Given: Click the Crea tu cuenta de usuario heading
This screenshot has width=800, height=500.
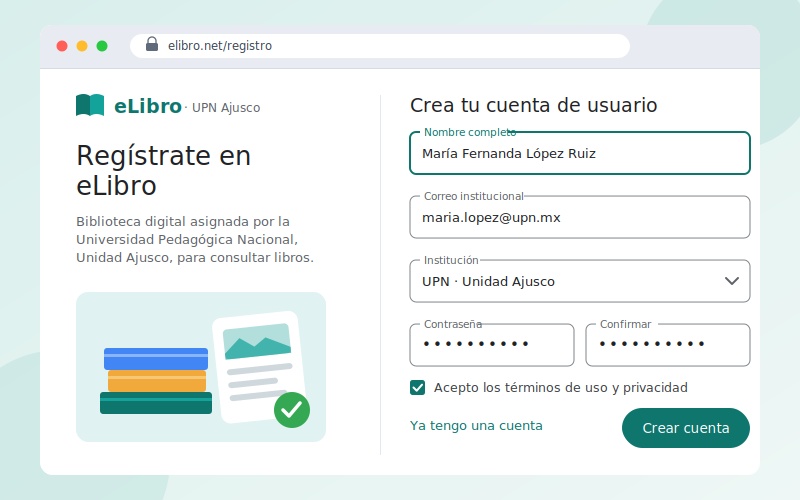Looking at the screenshot, I should (534, 105).
